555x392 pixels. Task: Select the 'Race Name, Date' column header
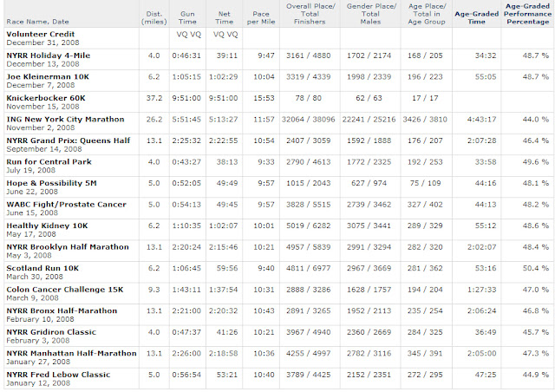click(x=37, y=22)
